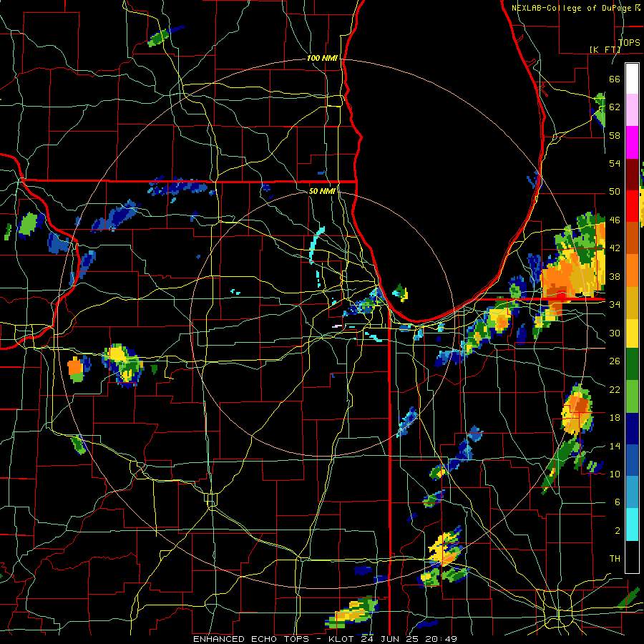Click the 2 value in the legend
644x644 pixels.
(x=617, y=531)
